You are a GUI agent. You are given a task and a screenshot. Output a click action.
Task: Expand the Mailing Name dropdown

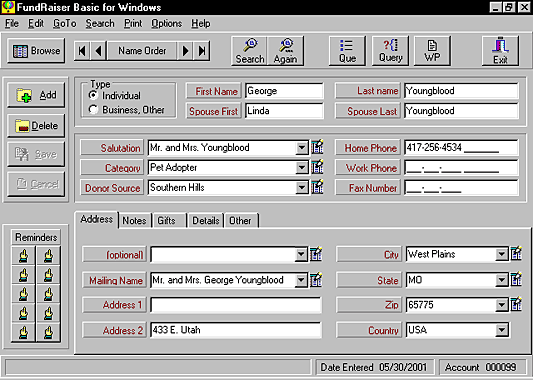pos(301,280)
